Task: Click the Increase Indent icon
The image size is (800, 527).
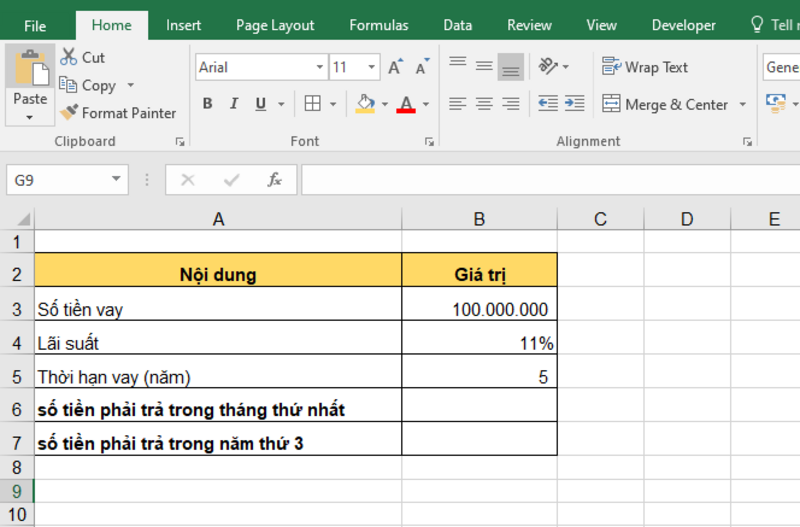Action: point(575,103)
